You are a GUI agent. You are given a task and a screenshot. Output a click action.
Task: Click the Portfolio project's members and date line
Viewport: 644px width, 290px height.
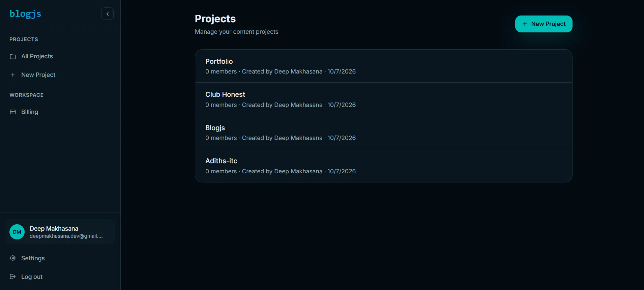[x=281, y=71]
